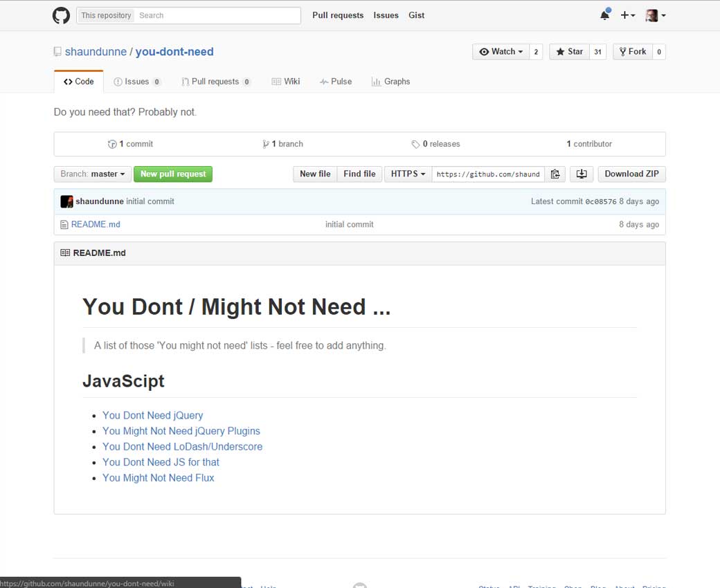
Task: Open the You Dont Need jQuery link
Action: pos(153,416)
